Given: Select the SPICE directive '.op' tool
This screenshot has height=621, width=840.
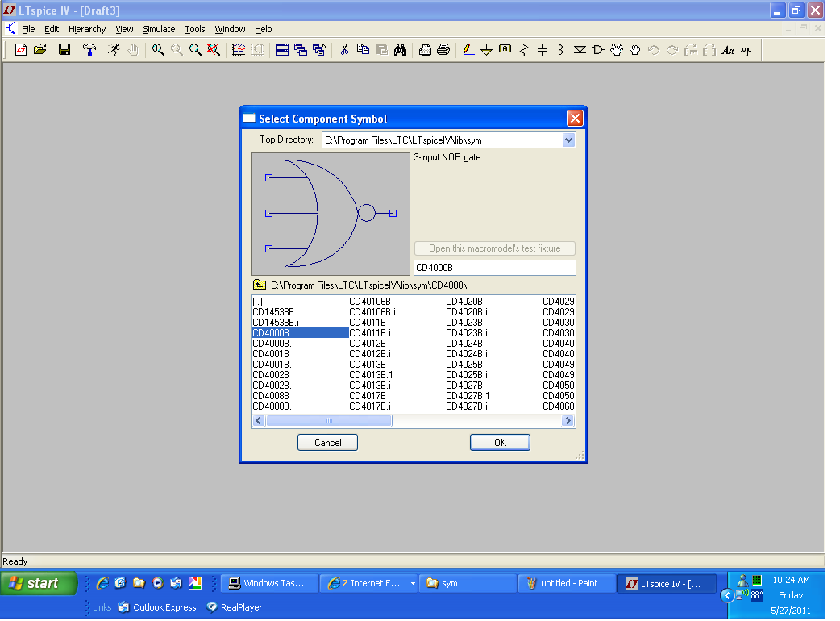Looking at the screenshot, I should point(746,50).
